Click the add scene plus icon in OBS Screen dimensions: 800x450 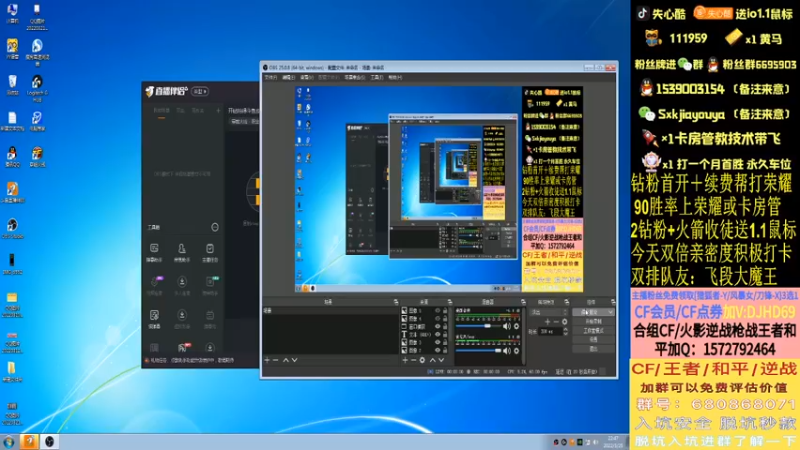pos(267,360)
